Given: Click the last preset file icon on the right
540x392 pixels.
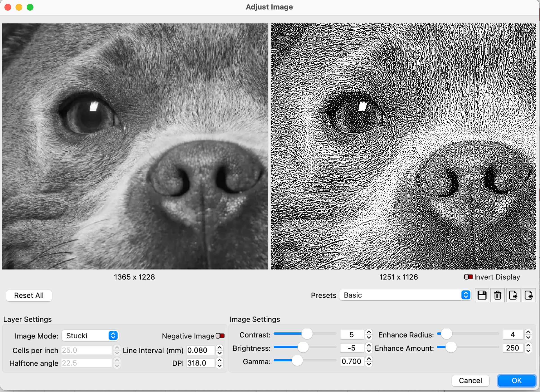Looking at the screenshot, I should pyautogui.click(x=528, y=295).
